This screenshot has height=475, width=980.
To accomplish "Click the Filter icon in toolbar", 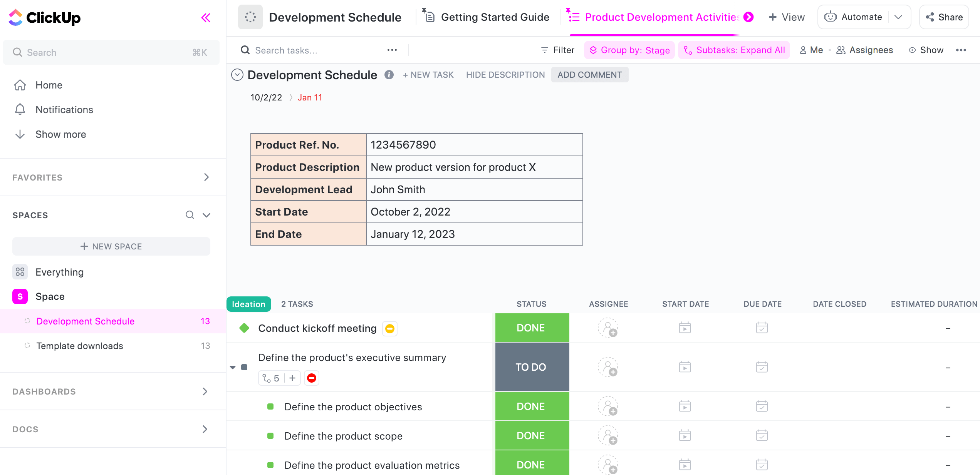I will coord(544,49).
